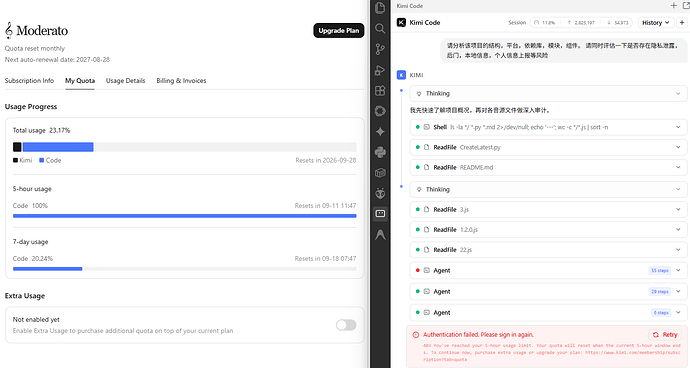
Task: Select the Kimi Code chat icon in activity bar
Action: (380, 214)
